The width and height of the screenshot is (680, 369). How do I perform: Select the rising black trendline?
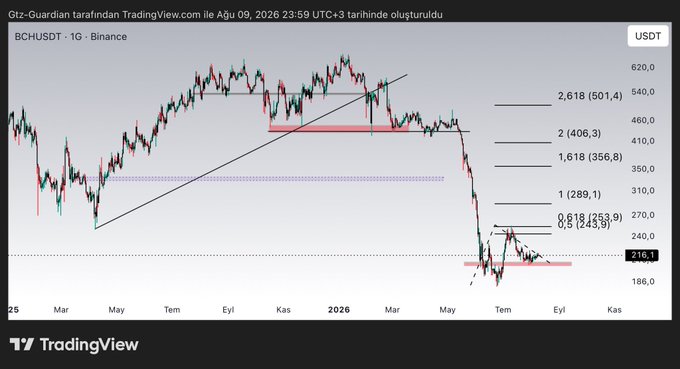coord(252,151)
